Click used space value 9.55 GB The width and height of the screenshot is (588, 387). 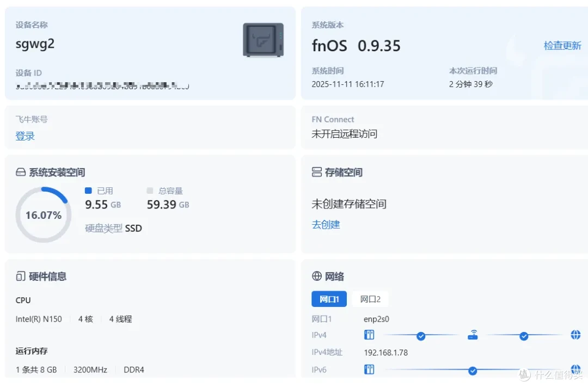point(103,204)
